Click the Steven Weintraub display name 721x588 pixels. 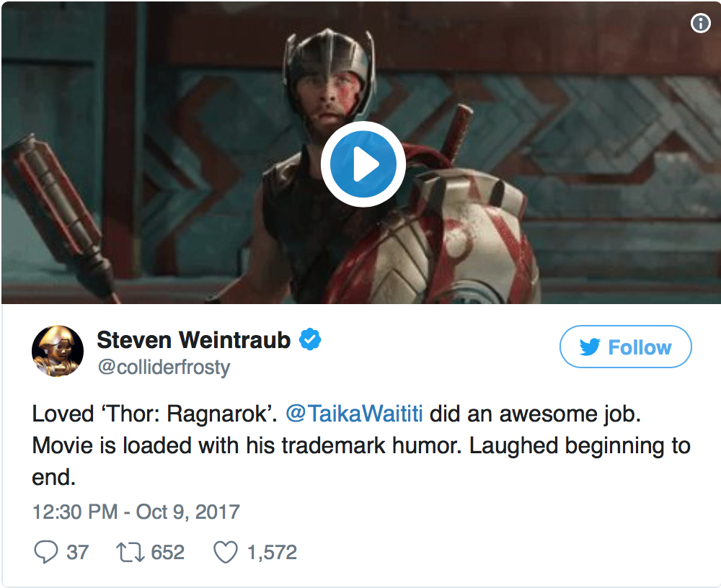[x=193, y=339]
